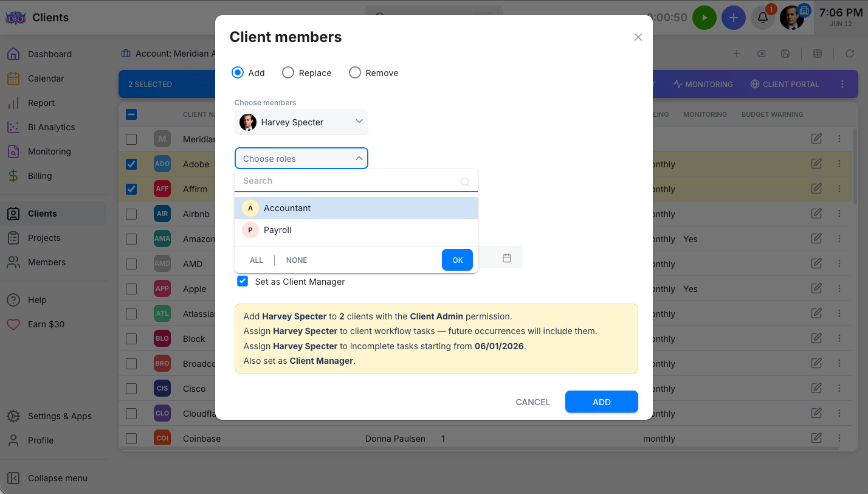Open the Affirm row more menu

[x=839, y=189]
